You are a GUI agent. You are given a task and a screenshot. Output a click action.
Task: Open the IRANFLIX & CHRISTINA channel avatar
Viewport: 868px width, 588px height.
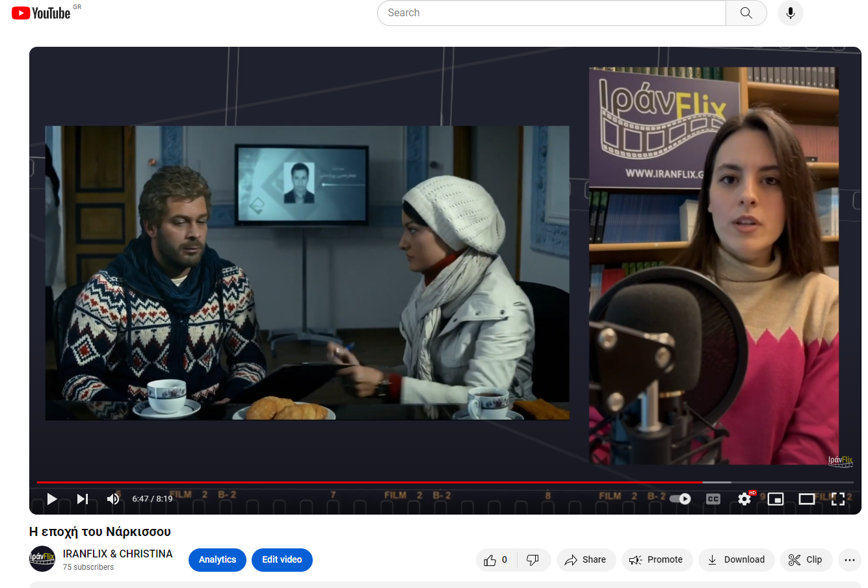42,559
